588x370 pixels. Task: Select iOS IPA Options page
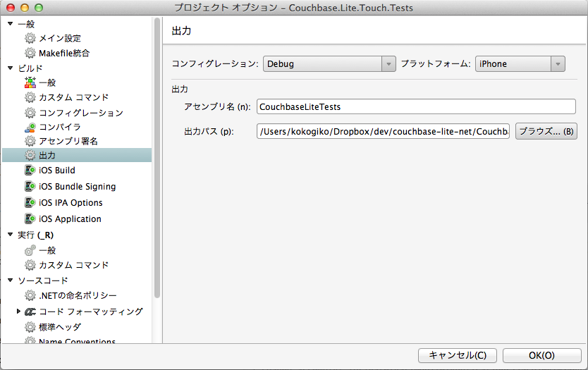71,202
